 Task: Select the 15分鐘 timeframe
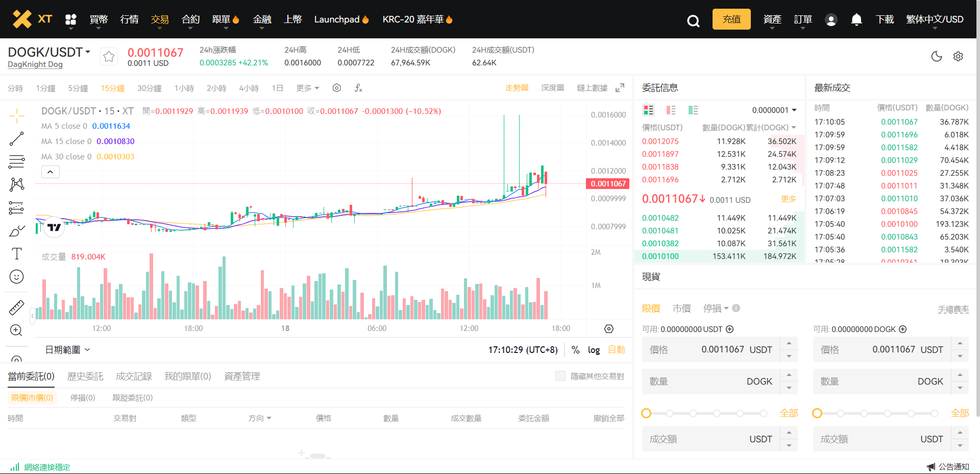pos(112,88)
